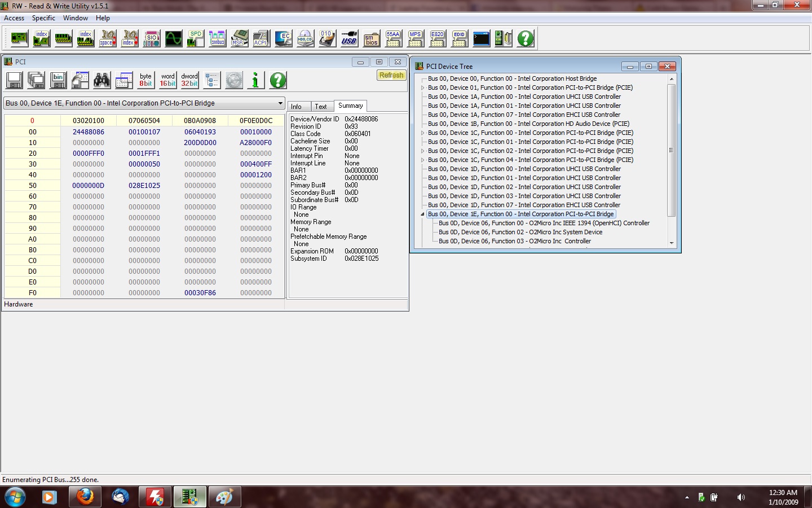812x508 pixels.
Task: Open the Embedded Controller (EC) tool
Action: pyautogui.click(x=284, y=38)
